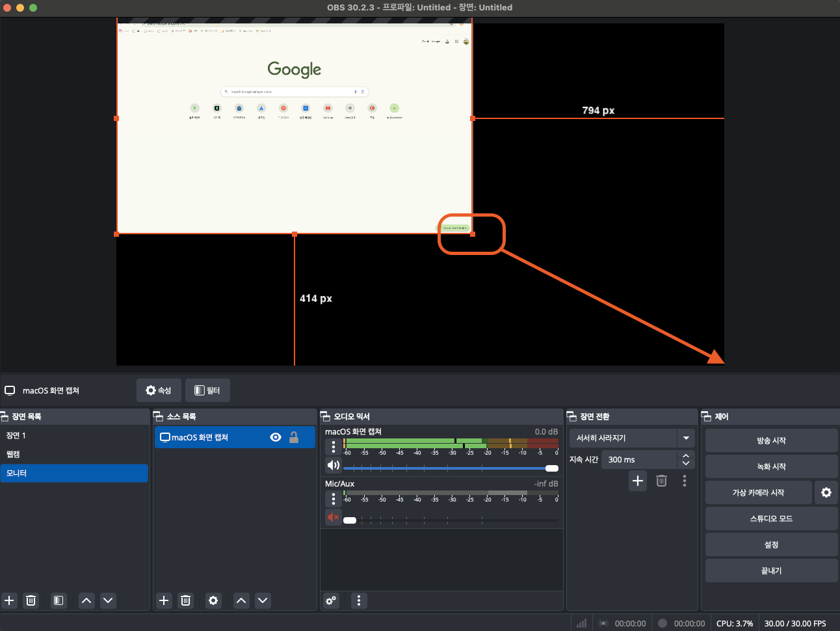Add a new source with plus icon
This screenshot has height=631, width=840.
pos(164,600)
